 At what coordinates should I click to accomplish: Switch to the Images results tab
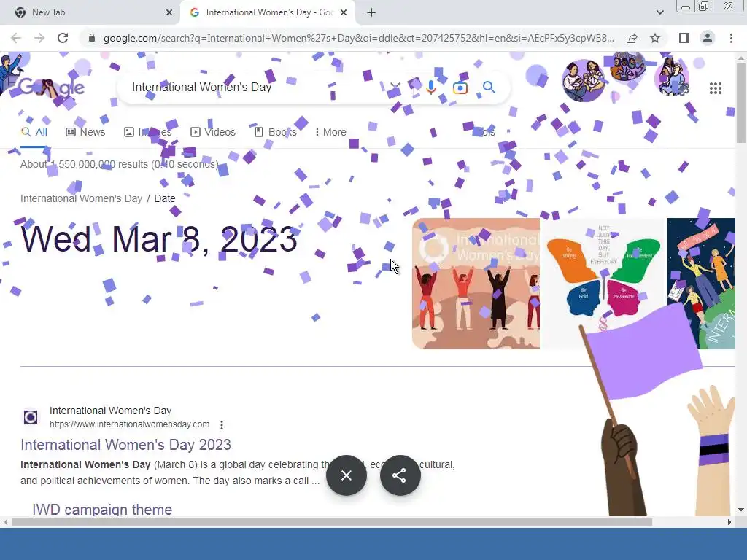pos(147,133)
